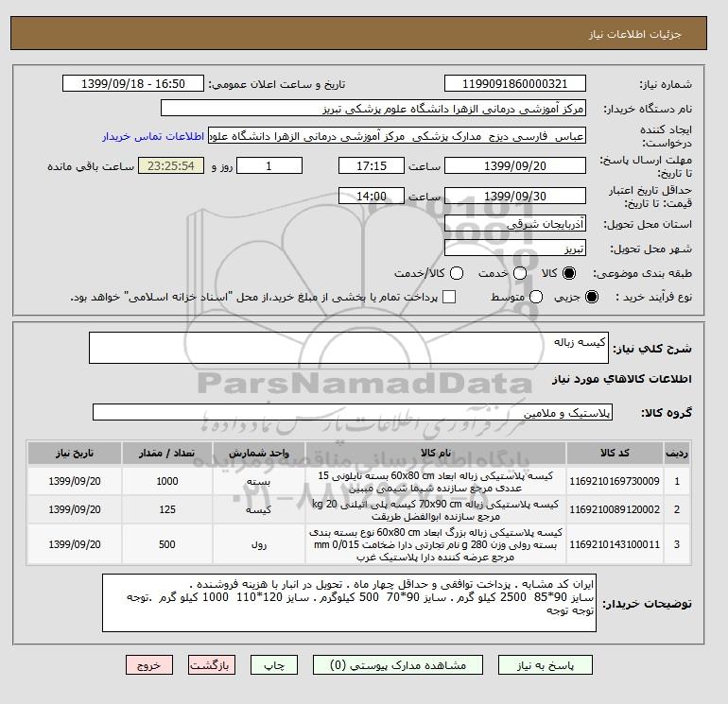Click the announcement date field 1399/09/18 - 16:50
Image resolution: width=728 pixels, height=704 pixels.
tap(133, 84)
